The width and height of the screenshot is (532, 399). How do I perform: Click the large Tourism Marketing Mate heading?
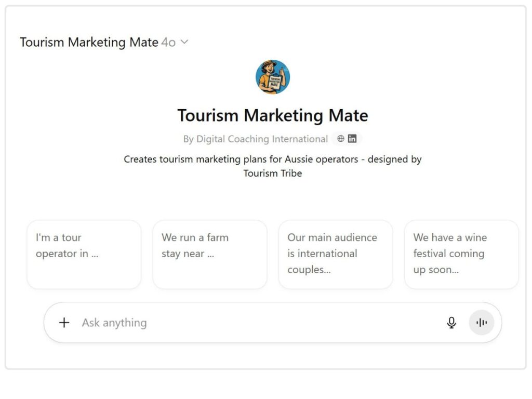[273, 115]
